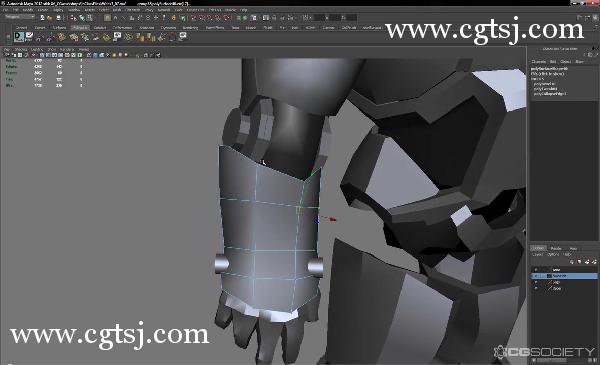Screen dimensions: 600x365
Task: Click create new layer icon at far right
Action: 594,262
